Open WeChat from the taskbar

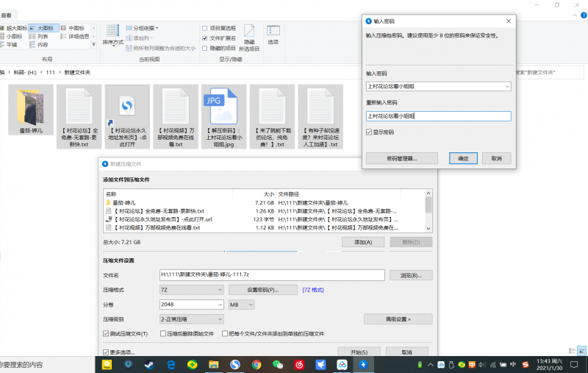tap(278, 364)
